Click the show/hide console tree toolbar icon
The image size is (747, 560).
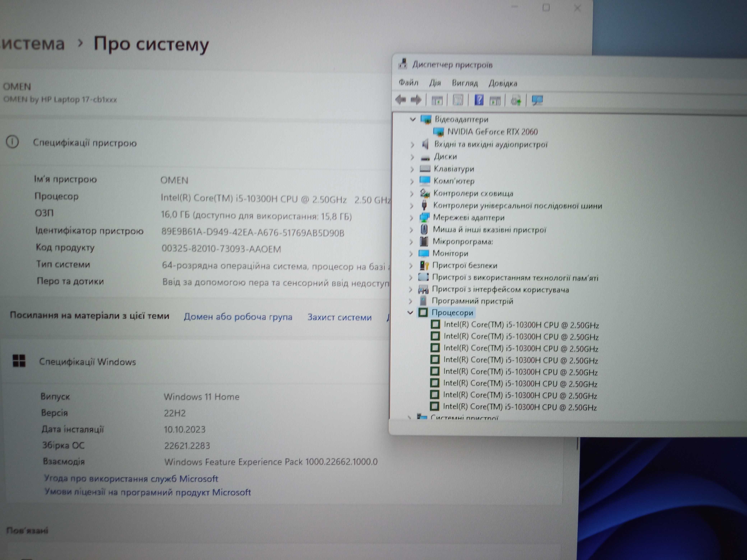tap(437, 100)
